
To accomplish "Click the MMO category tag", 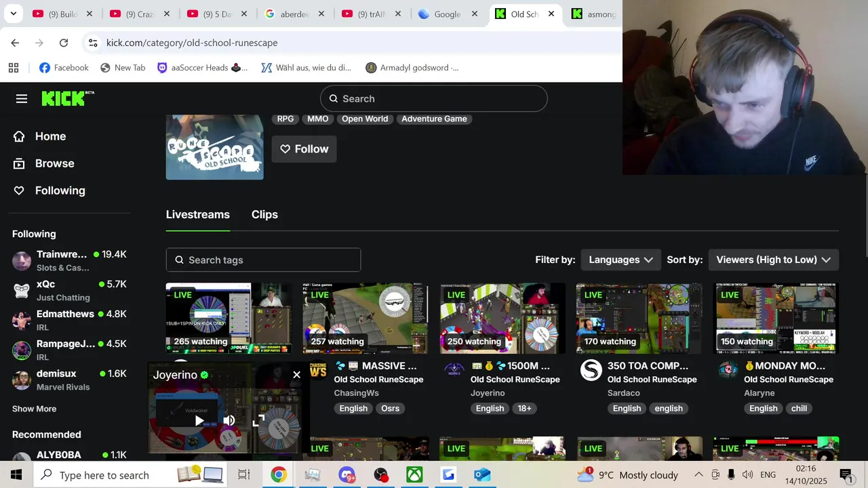I will [x=317, y=119].
